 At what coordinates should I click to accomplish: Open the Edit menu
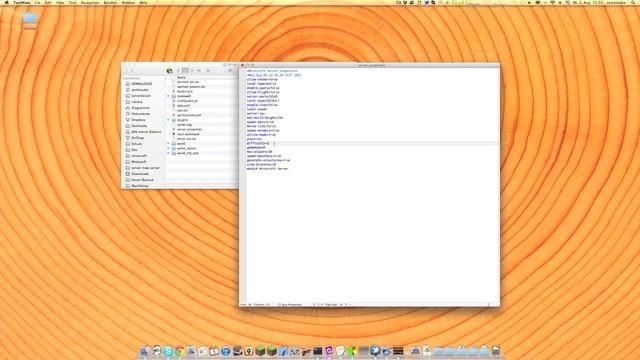(x=48, y=2)
